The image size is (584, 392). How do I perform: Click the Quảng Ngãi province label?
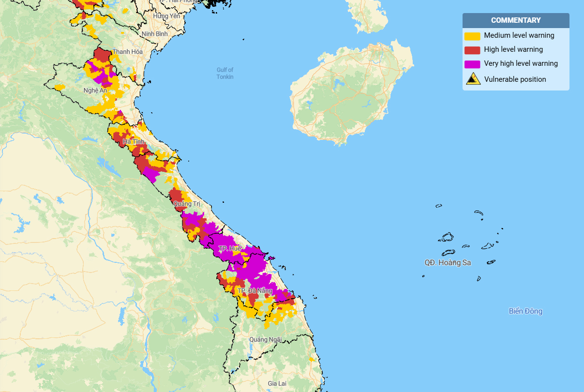pyautogui.click(x=265, y=339)
